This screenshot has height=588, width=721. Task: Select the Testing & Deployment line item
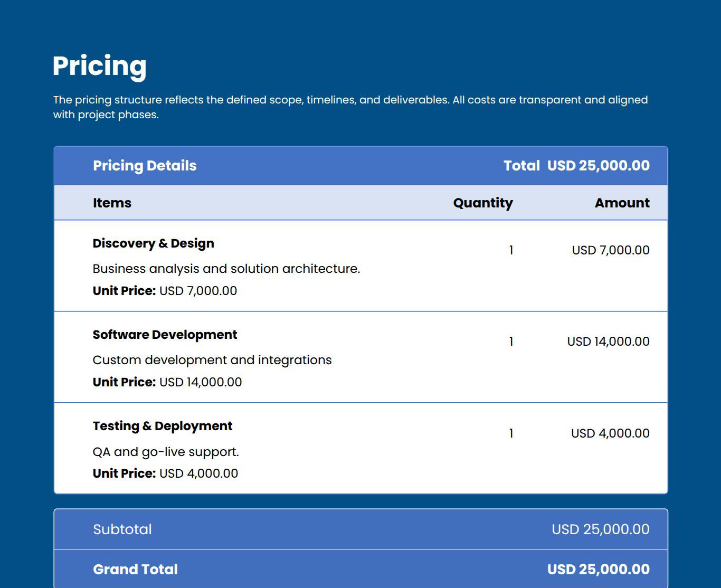click(x=163, y=425)
